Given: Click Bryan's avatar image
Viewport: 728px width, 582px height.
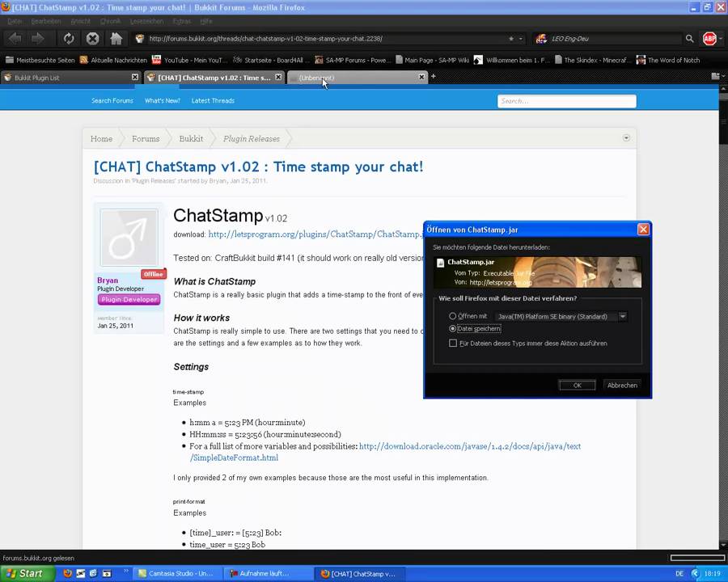Looking at the screenshot, I should pyautogui.click(x=129, y=237).
